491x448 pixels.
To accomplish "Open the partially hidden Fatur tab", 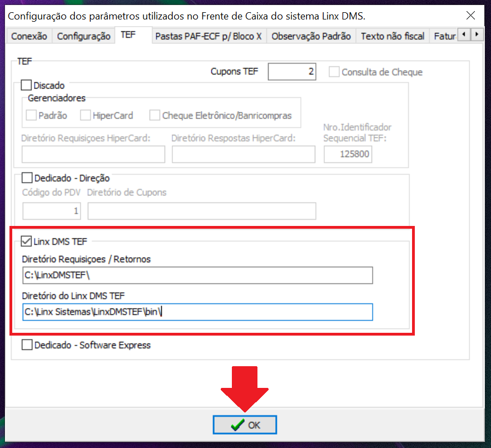I will (444, 36).
